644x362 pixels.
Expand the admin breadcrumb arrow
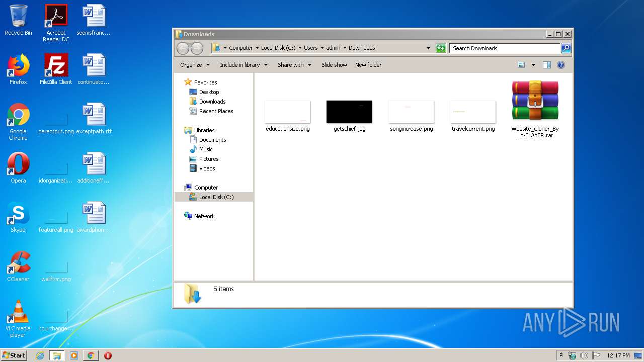coord(345,48)
